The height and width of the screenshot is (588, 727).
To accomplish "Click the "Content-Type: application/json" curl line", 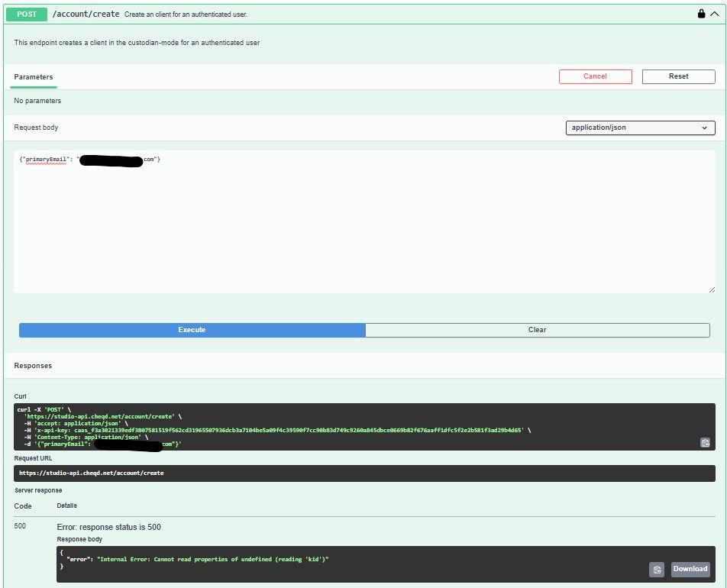I will 86,438.
